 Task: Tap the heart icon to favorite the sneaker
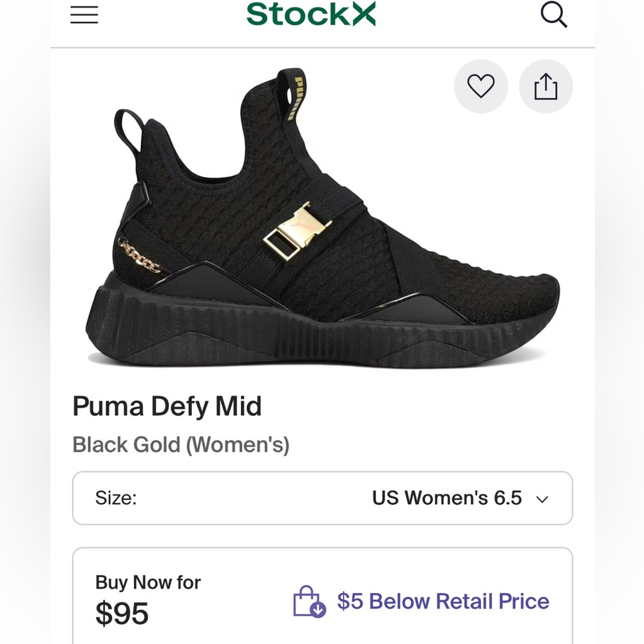(480, 86)
